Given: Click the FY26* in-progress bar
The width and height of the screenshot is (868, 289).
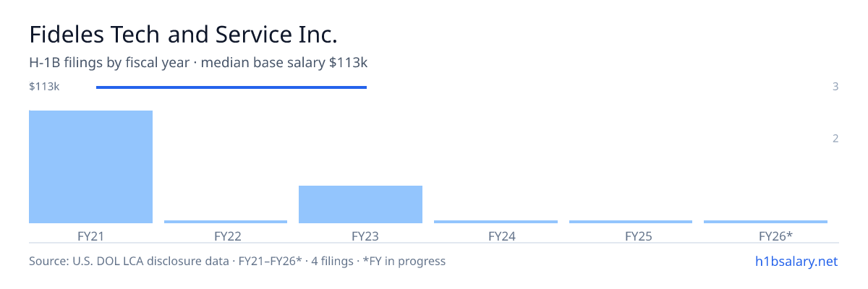Looking at the screenshot, I should click(x=765, y=222).
